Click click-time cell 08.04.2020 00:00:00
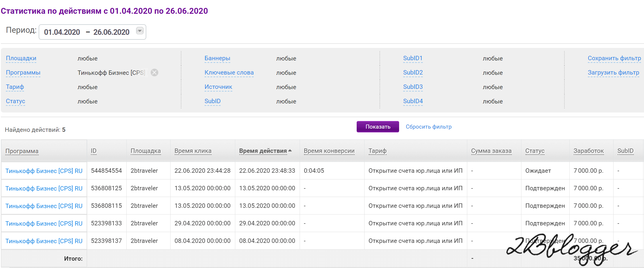This screenshot has width=644, height=268. [x=202, y=241]
